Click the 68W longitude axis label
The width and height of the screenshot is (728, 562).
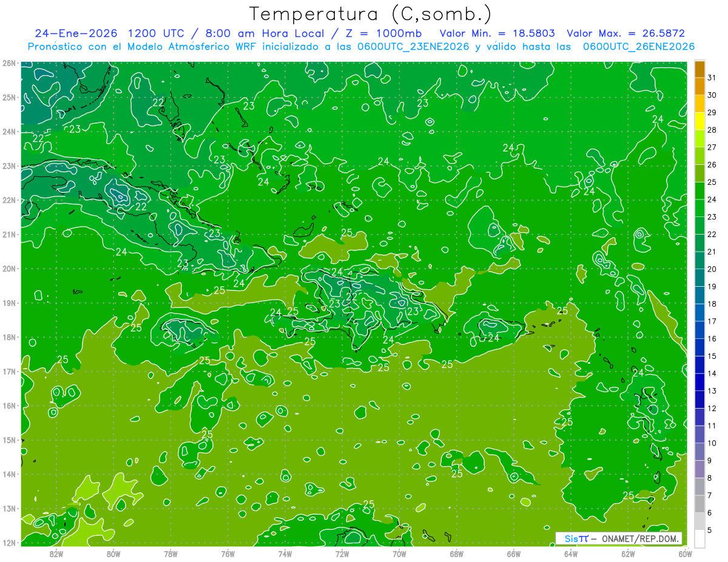pyautogui.click(x=456, y=554)
